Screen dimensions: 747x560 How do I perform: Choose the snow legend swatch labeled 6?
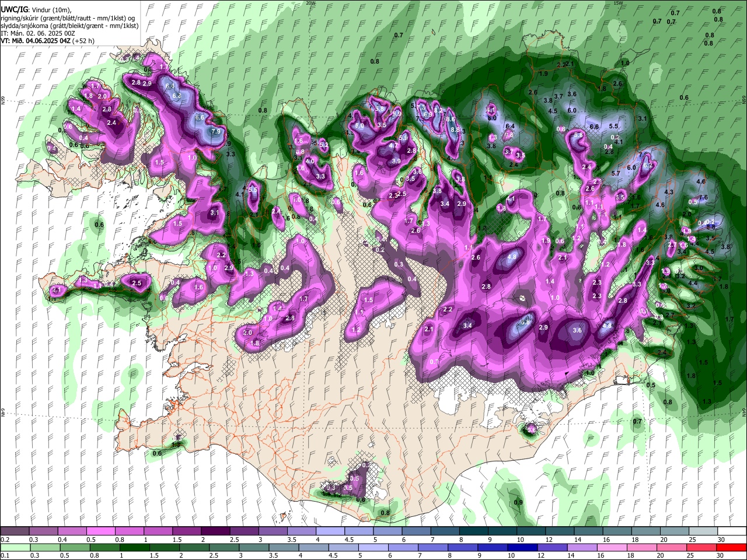(416, 531)
